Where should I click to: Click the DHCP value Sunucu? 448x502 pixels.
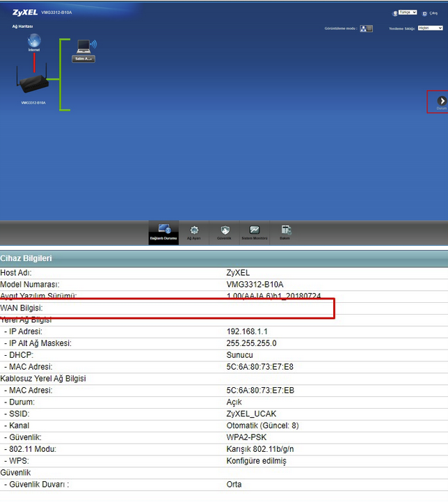(x=239, y=355)
